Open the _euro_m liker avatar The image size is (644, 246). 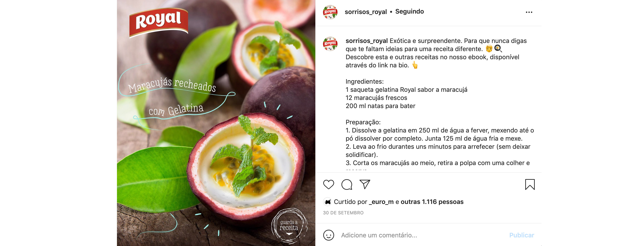[328, 202]
